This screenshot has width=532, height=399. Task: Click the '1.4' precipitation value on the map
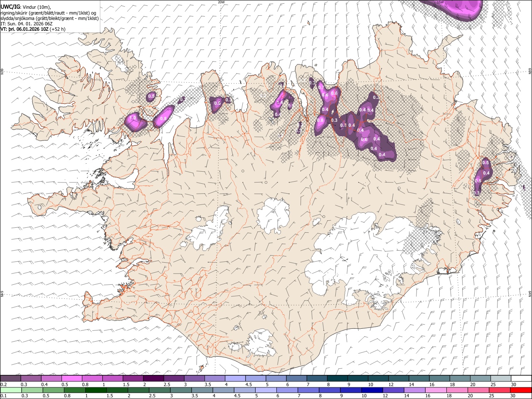280,102
